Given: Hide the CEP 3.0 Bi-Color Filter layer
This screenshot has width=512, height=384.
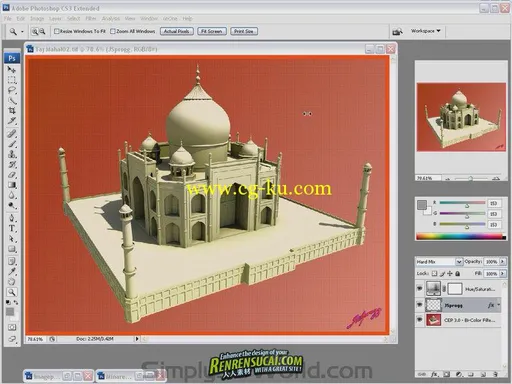Looking at the screenshot, I should pyautogui.click(x=420, y=320).
